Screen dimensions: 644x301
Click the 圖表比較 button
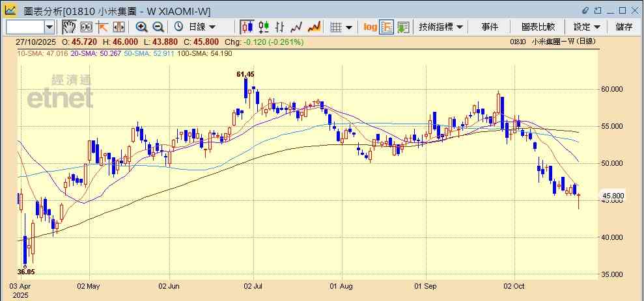click(538, 27)
